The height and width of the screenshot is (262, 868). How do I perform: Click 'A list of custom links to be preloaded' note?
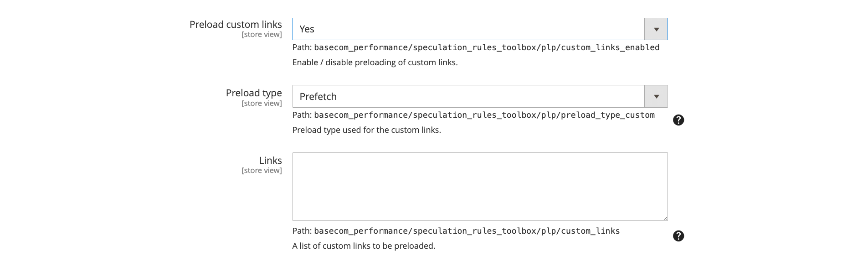(364, 246)
